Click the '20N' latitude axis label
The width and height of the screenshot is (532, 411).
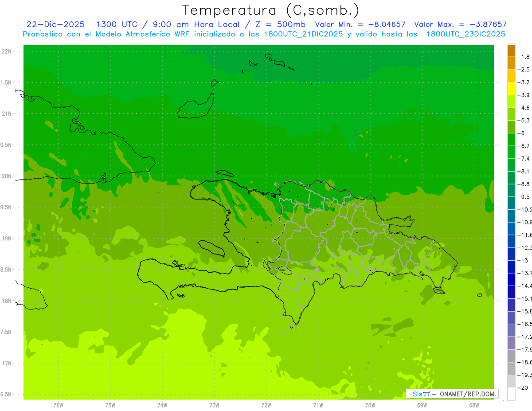coord(8,176)
